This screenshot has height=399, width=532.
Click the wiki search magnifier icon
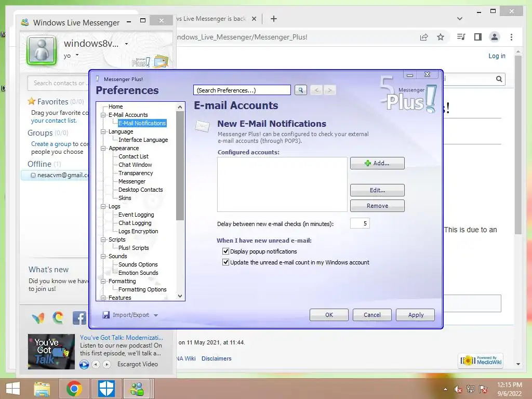pos(499,79)
